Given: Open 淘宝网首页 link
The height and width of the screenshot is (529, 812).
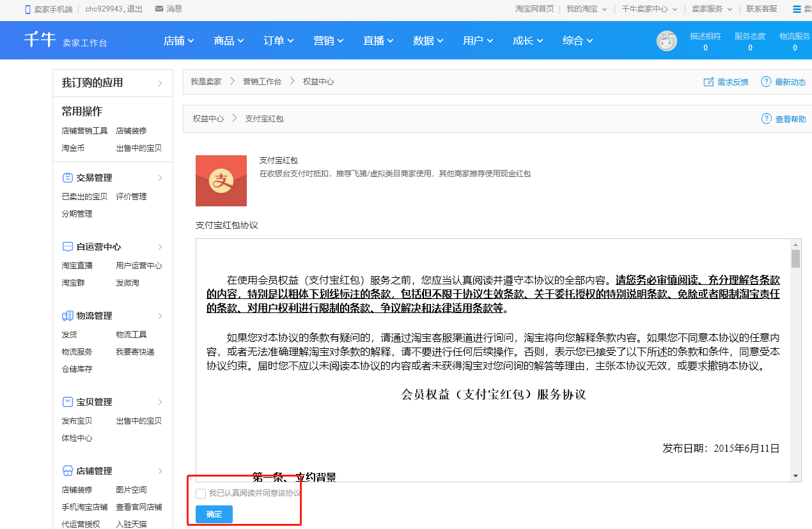Looking at the screenshot, I should [x=535, y=9].
